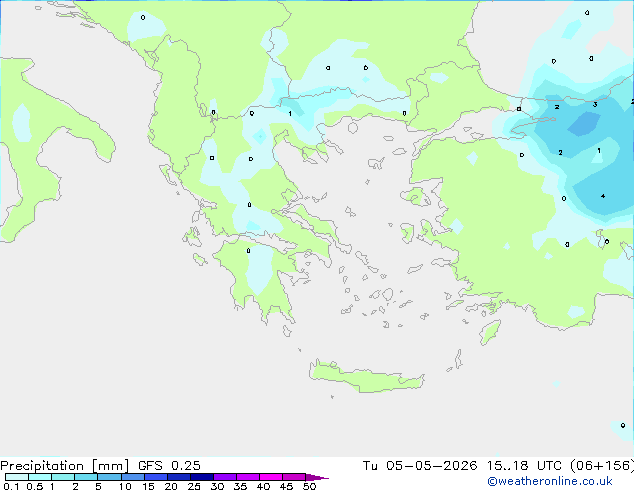This screenshot has height=490, width=634.
Task: Click the 0.5–1 mm legend color swatch
Action: (x=40, y=477)
